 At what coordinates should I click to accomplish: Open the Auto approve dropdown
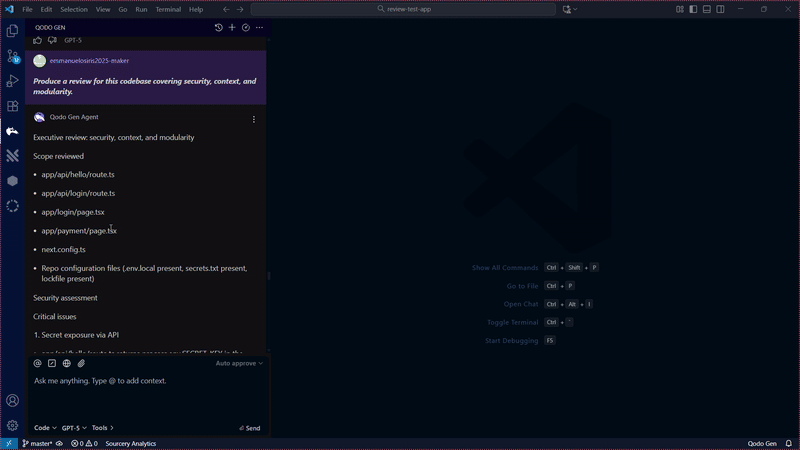click(239, 363)
